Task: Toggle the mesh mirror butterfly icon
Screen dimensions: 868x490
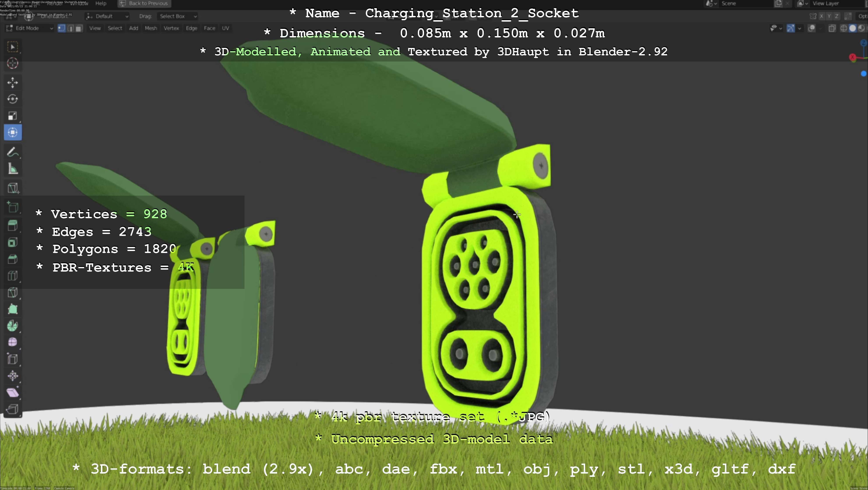Action: tap(813, 16)
